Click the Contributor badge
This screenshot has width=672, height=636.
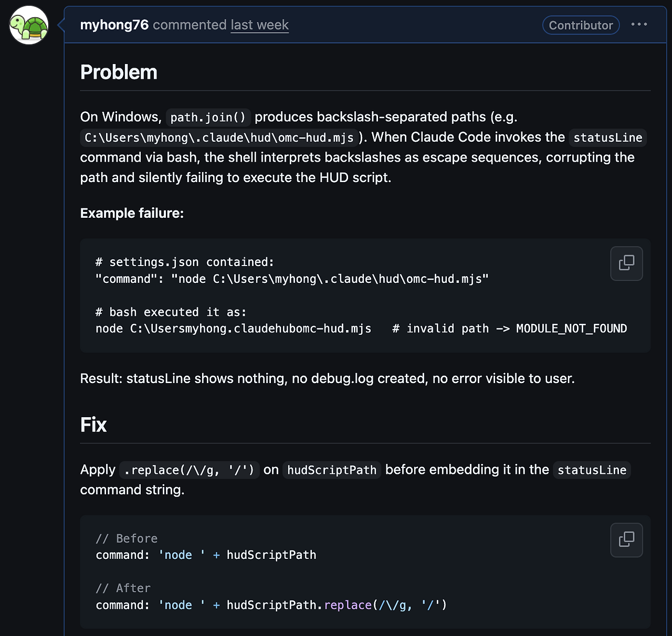pos(581,25)
